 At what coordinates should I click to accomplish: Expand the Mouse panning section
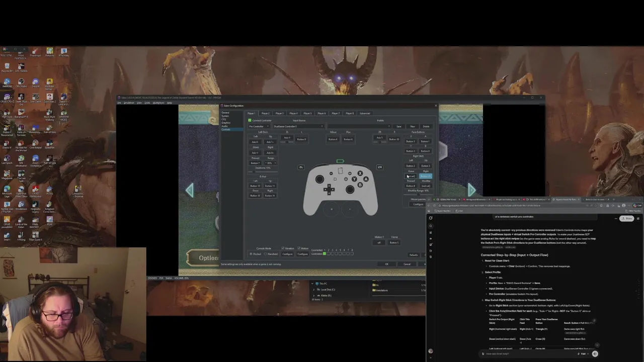coord(418,199)
